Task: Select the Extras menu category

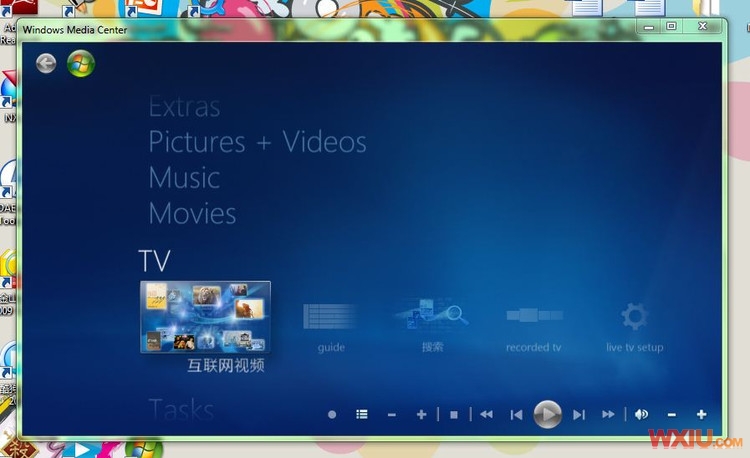Action: [184, 107]
